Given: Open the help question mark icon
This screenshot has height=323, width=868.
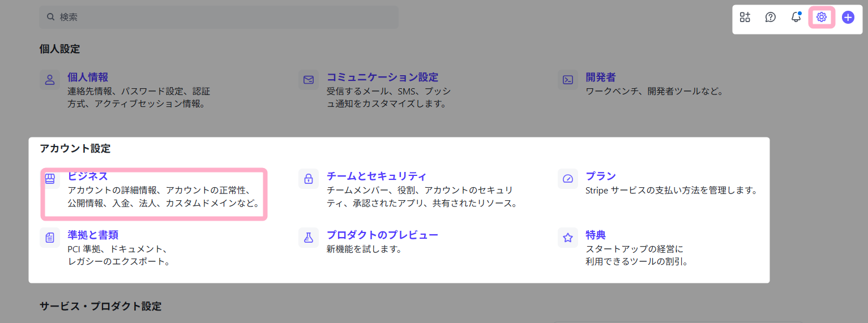Looking at the screenshot, I should click(x=770, y=18).
